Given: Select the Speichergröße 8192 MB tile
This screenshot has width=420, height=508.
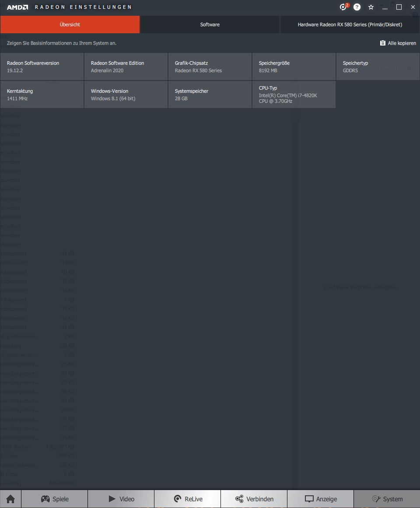Looking at the screenshot, I should (294, 67).
